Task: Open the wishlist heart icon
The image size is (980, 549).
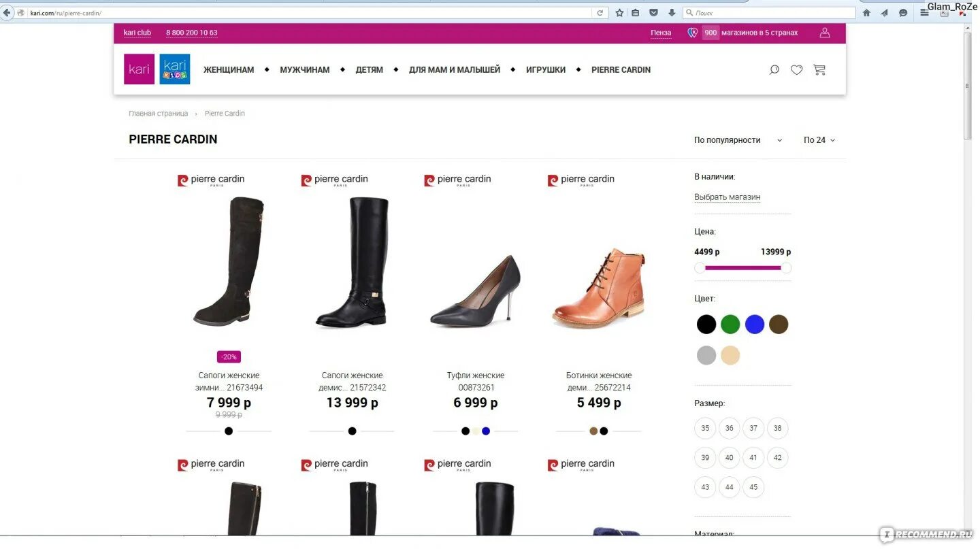Action: click(796, 69)
